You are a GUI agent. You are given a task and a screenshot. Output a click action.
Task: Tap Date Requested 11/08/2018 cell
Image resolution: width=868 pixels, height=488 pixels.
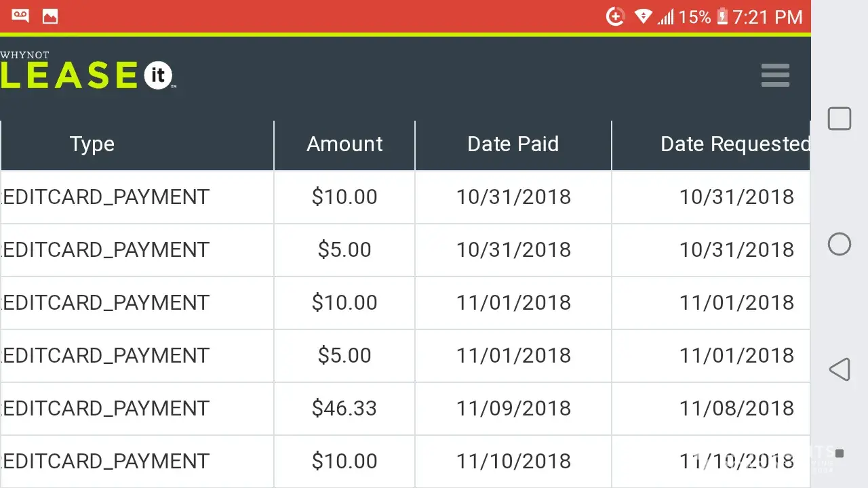coord(736,408)
